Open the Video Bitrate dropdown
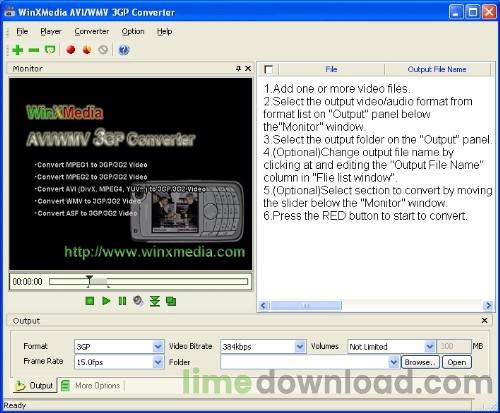The image size is (500, 413). tap(300, 347)
